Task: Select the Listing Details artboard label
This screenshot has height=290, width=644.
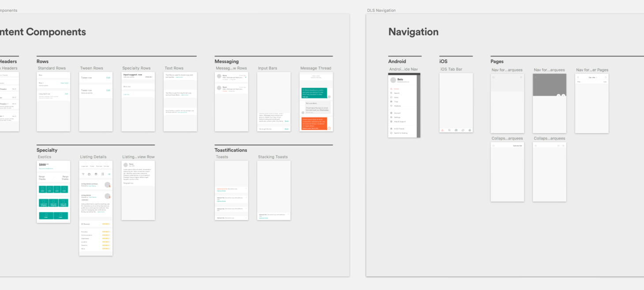Action: point(93,157)
